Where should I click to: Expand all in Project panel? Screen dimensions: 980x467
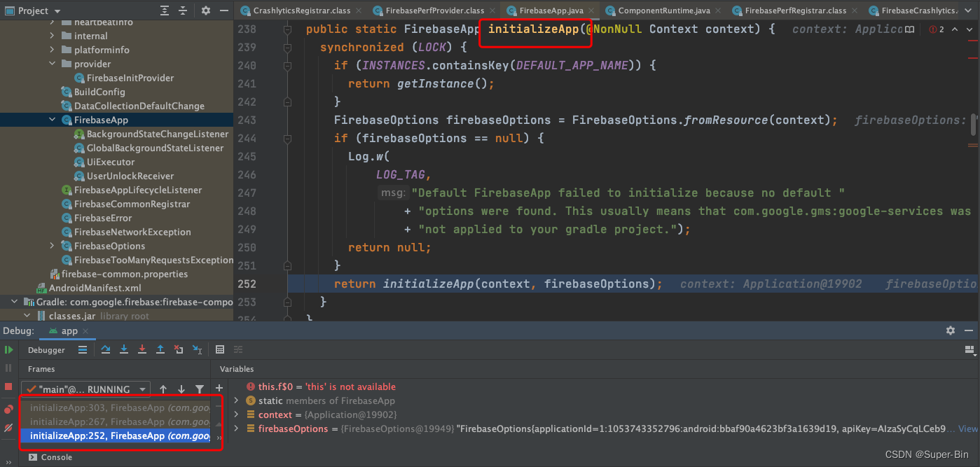click(164, 11)
